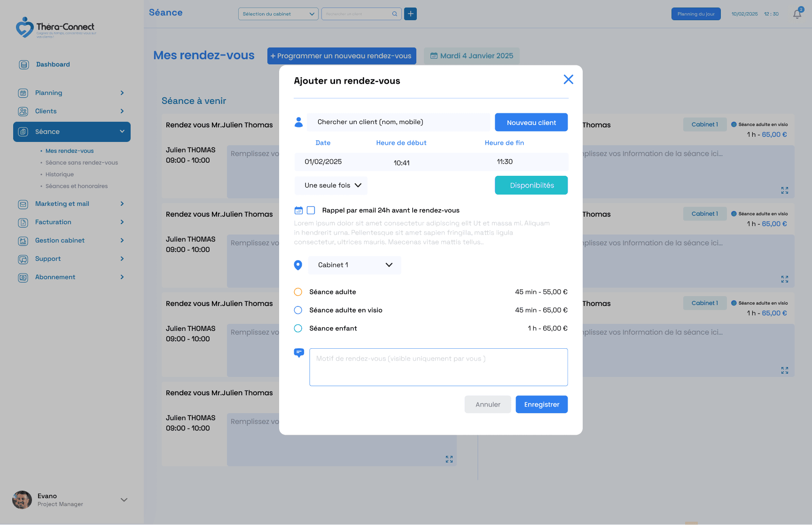This screenshot has height=525, width=812.
Task: Click the expand icon on the first session card
Action: click(x=784, y=190)
